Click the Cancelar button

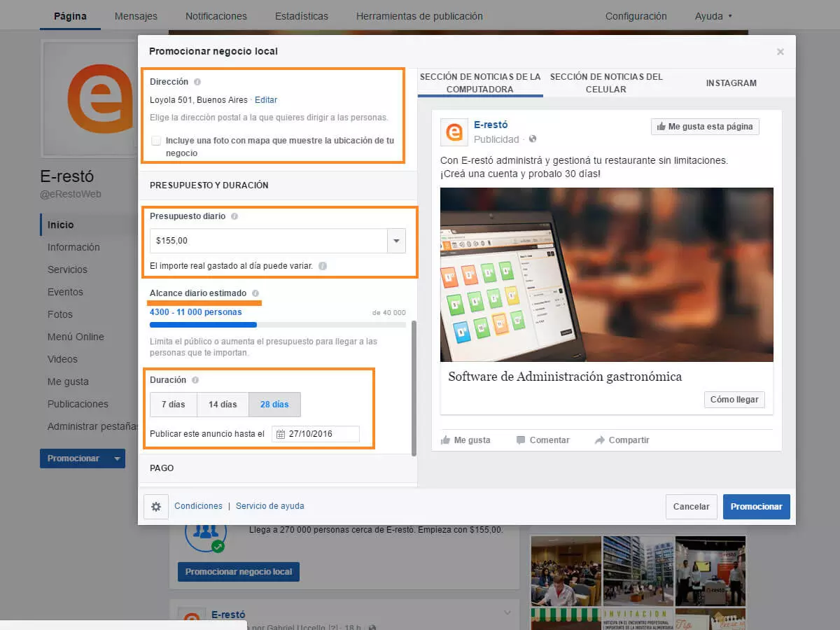692,507
